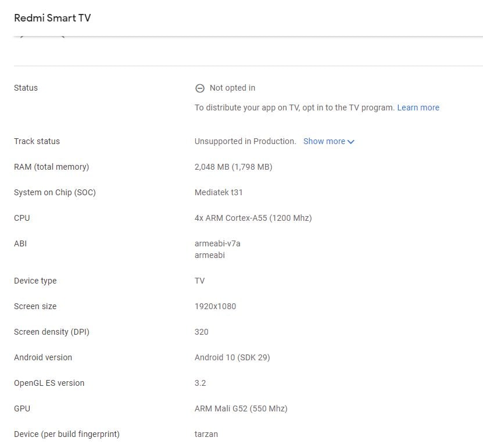Screen dimensions: 483x448
Task: Select the 1920x1080 screen size value
Action: [215, 306]
